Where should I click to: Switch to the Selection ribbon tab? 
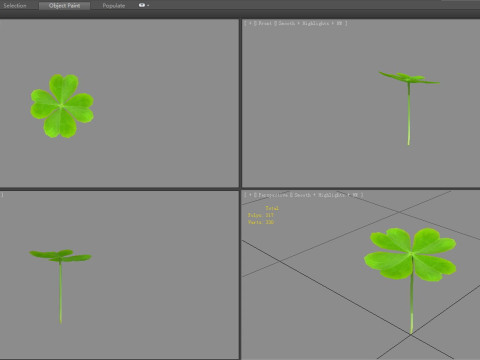coord(15,6)
